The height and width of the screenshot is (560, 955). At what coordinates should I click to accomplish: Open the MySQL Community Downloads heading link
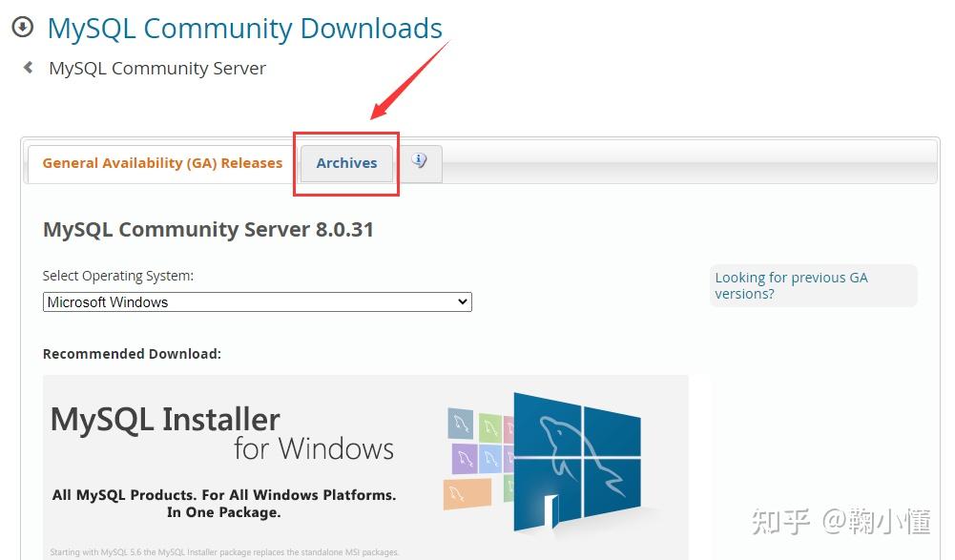pyautogui.click(x=245, y=29)
